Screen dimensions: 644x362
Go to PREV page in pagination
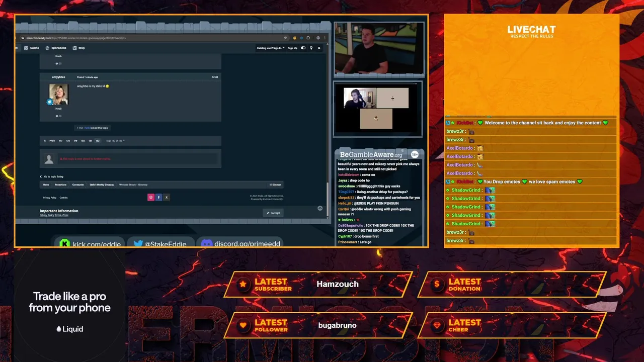click(x=52, y=141)
